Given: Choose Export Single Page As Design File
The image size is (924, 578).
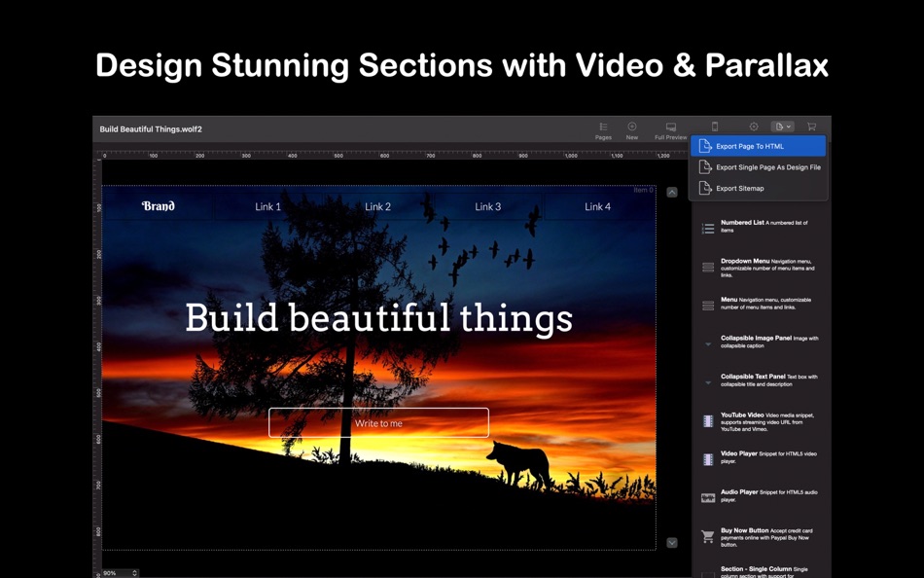Looking at the screenshot, I should tap(758, 167).
